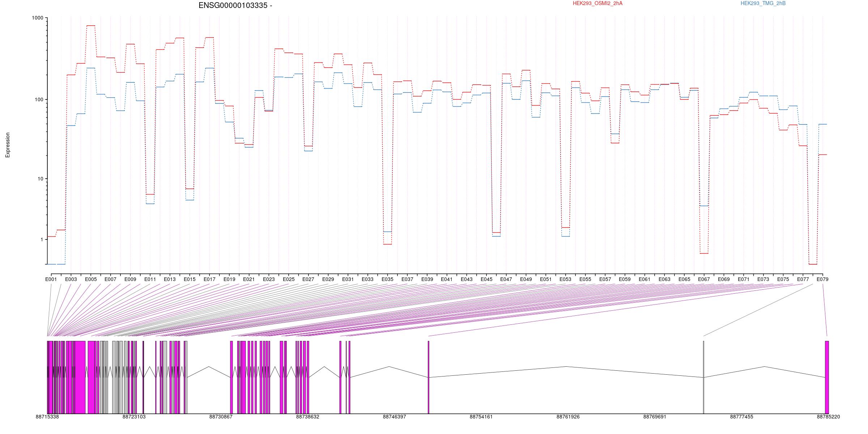Click exon label E033
Viewport: 868px width, 434px height.
[367, 279]
